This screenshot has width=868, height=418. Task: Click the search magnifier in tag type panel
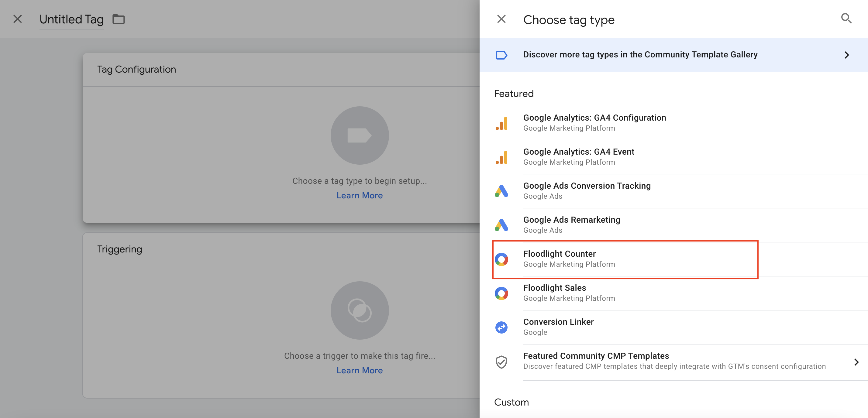tap(846, 19)
